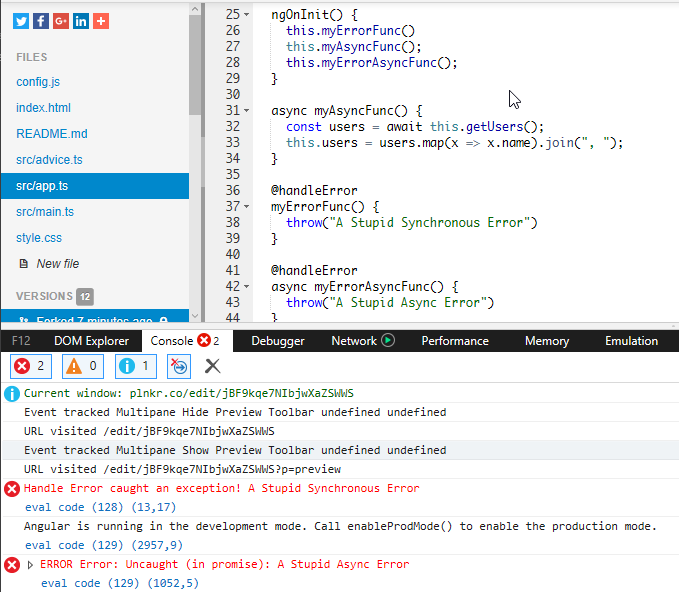
Task: Click the sidebar scrollbar up arrow
Action: click(x=195, y=8)
